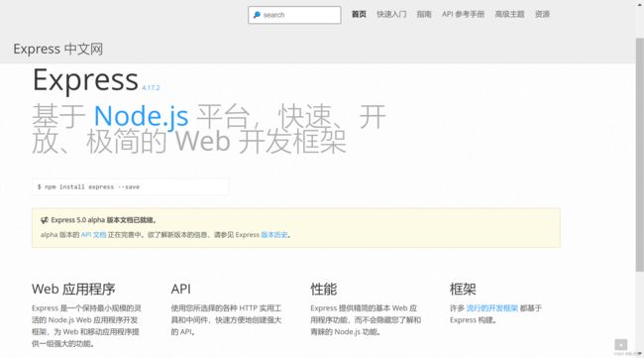Image resolution: width=644 pixels, height=358 pixels.
Task: Open the 高级主题 menu
Action: (x=509, y=15)
